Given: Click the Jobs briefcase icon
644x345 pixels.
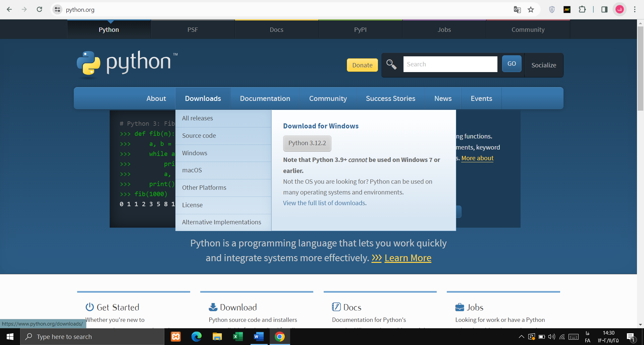Looking at the screenshot, I should click(460, 306).
